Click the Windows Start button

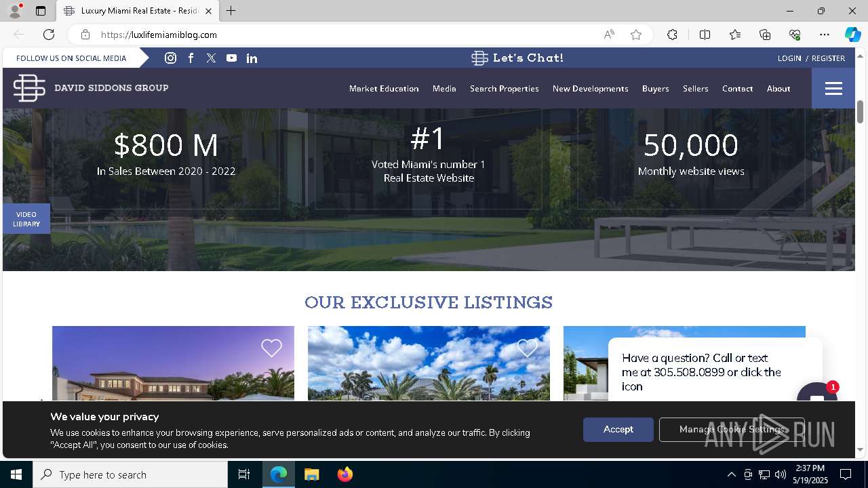(x=16, y=474)
